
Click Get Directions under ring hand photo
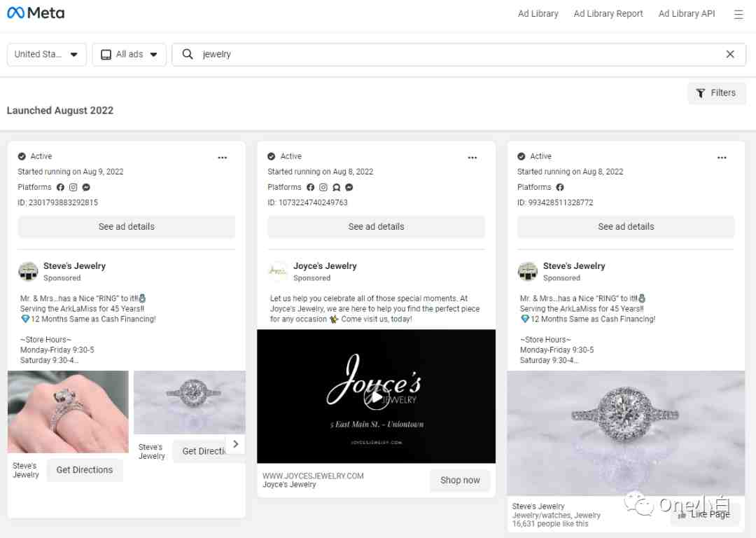(85, 469)
